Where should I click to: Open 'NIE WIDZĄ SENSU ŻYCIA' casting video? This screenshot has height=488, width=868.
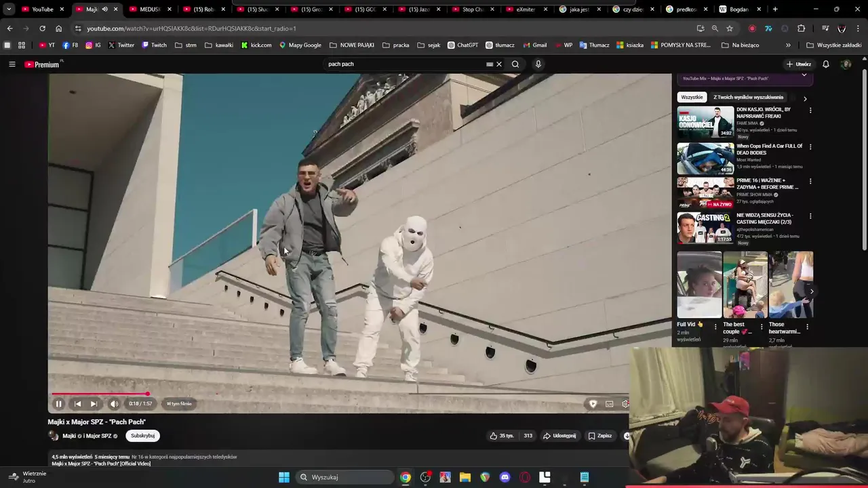(x=705, y=228)
